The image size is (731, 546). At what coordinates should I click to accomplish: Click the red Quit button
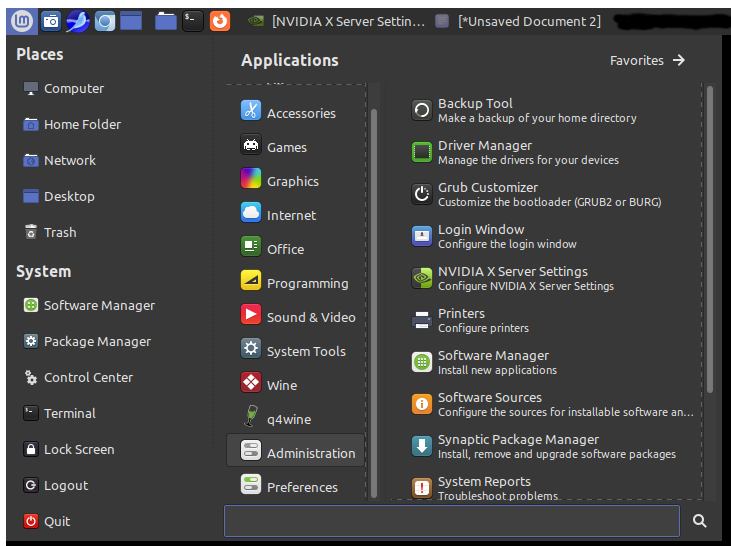pos(47,521)
